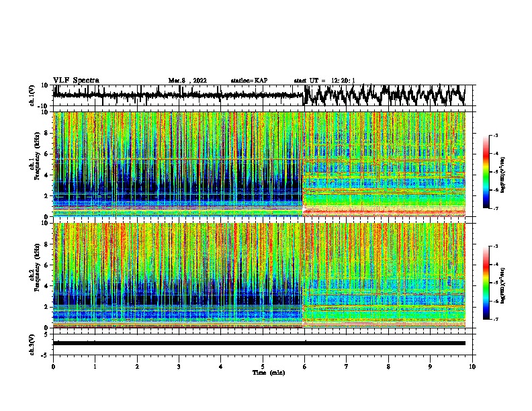This screenshot has height=411, width=532.
Task: Click the ch.1 "Frequency (kHz)" axis label
Action: (37, 156)
